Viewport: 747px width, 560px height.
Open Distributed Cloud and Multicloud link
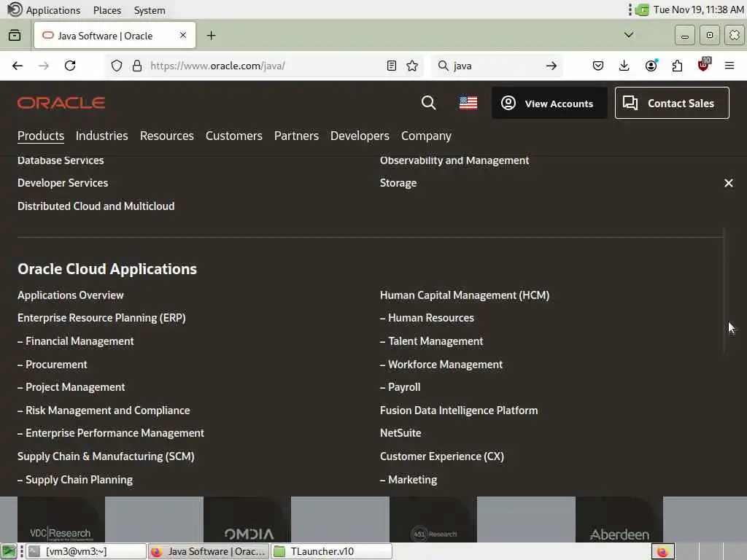coord(96,206)
